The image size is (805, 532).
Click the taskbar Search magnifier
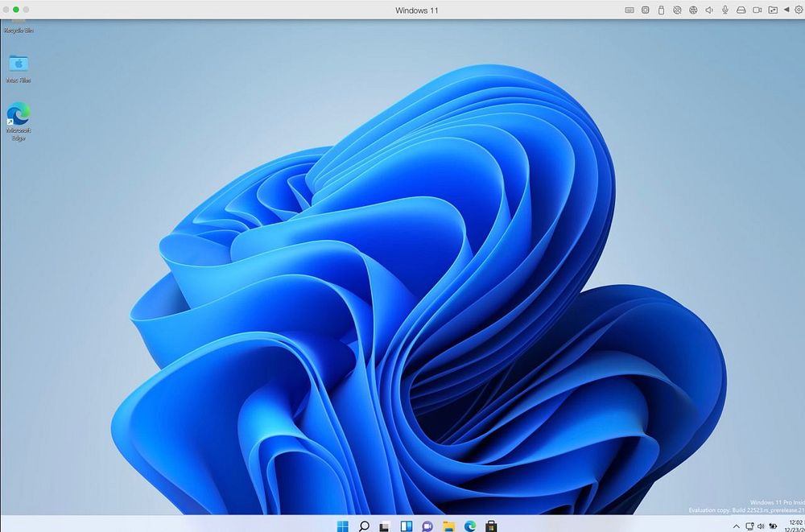click(364, 526)
